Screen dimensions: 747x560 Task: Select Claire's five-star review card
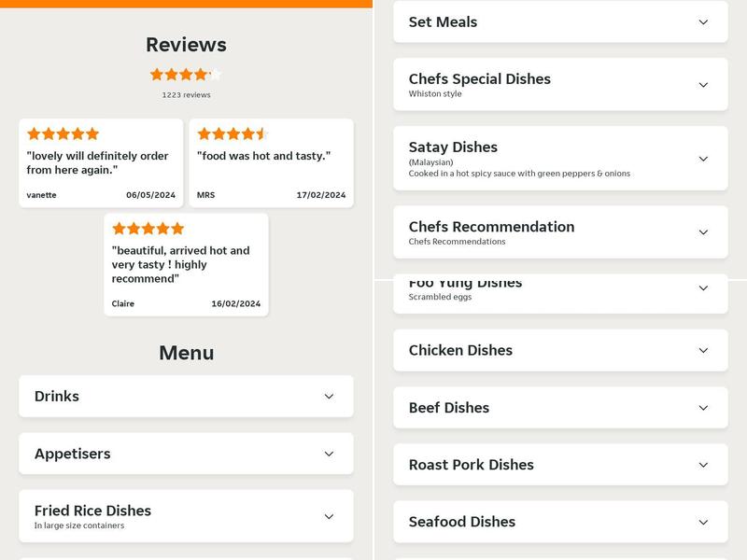coord(185,264)
